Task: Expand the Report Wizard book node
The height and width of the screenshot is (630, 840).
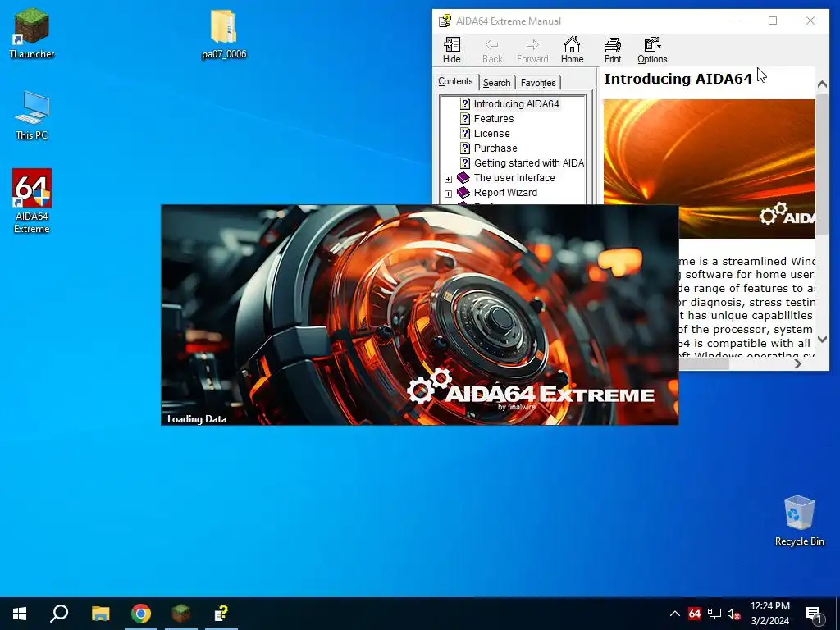Action: [449, 194]
